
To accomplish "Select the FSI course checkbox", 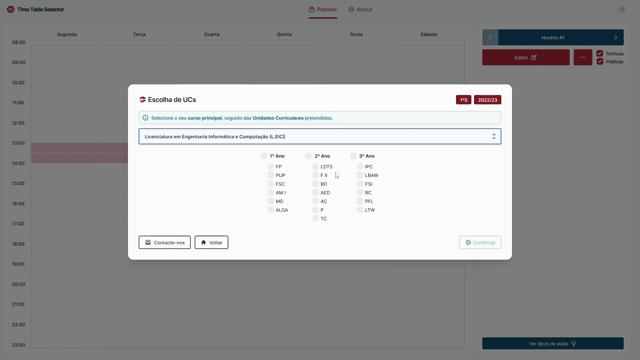I will [x=360, y=184].
